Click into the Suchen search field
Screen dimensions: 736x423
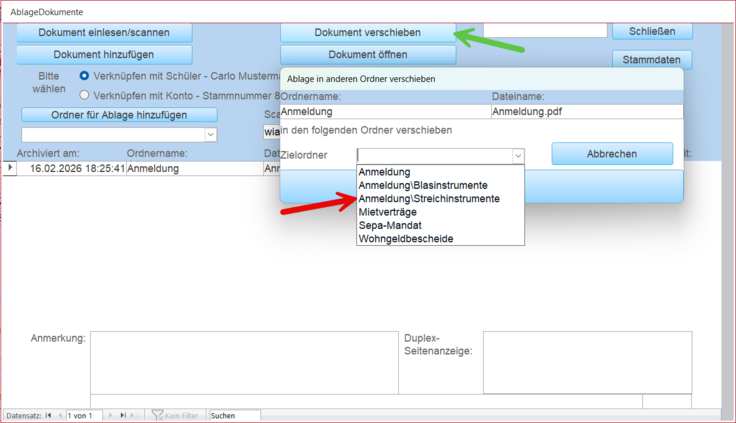pyautogui.click(x=234, y=415)
